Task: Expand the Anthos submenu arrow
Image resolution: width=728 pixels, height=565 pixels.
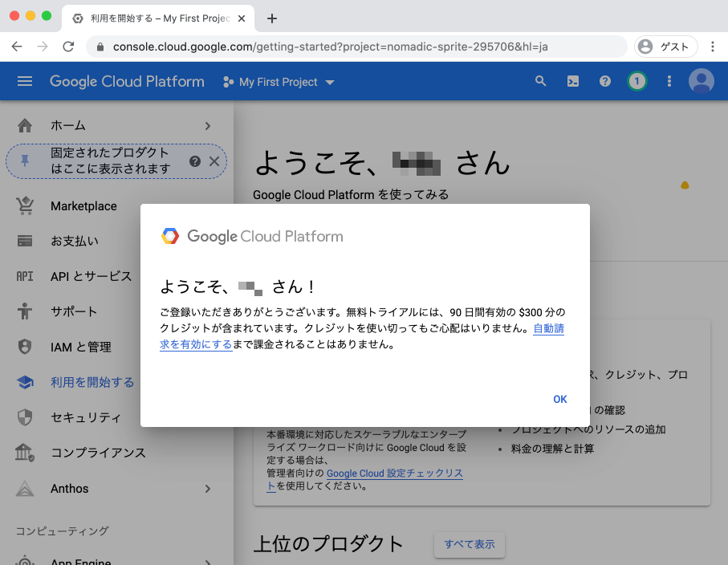Action: [x=208, y=489]
